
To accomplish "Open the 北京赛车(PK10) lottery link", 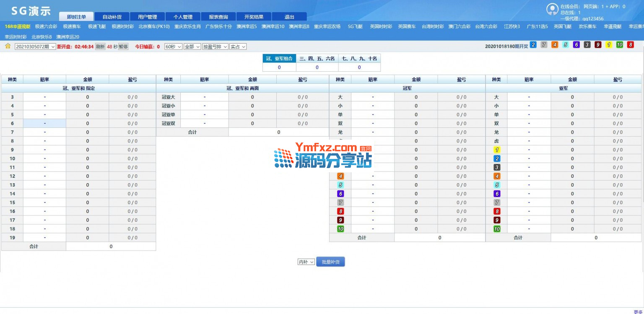I will [x=154, y=26].
